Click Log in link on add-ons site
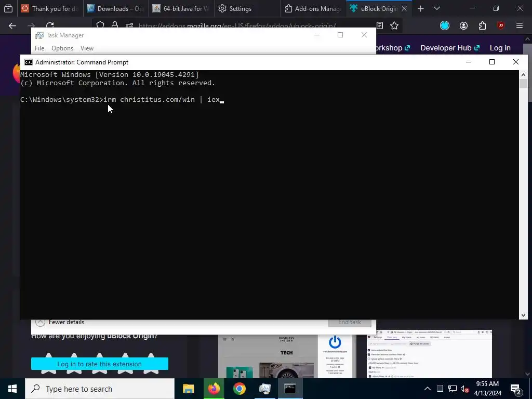This screenshot has width=532, height=399. click(x=500, y=48)
